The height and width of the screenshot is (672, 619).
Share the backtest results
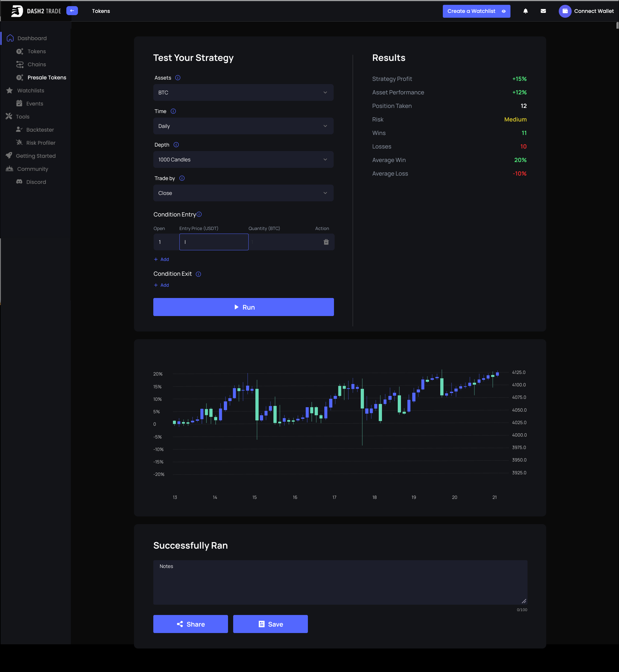[190, 624]
